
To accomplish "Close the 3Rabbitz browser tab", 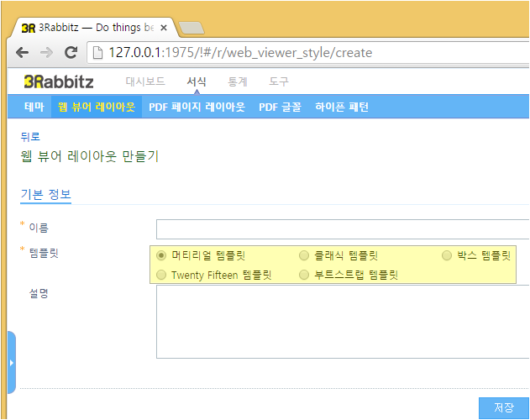I will coord(164,28).
